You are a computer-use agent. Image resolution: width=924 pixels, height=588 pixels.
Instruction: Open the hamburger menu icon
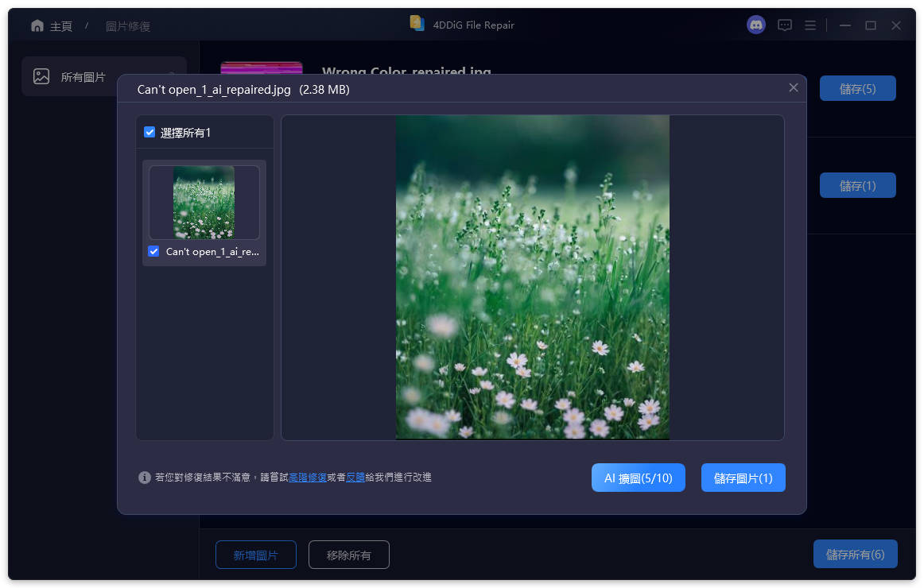(x=809, y=25)
